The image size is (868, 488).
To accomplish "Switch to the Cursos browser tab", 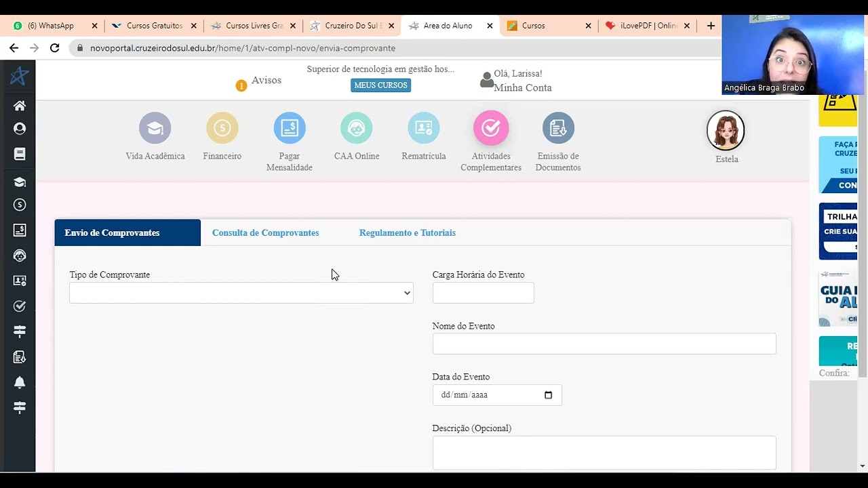I will point(549,26).
